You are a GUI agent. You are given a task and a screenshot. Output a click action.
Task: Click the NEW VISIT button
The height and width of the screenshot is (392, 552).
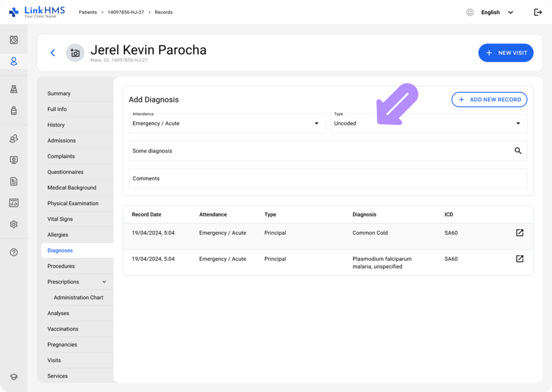coord(505,53)
